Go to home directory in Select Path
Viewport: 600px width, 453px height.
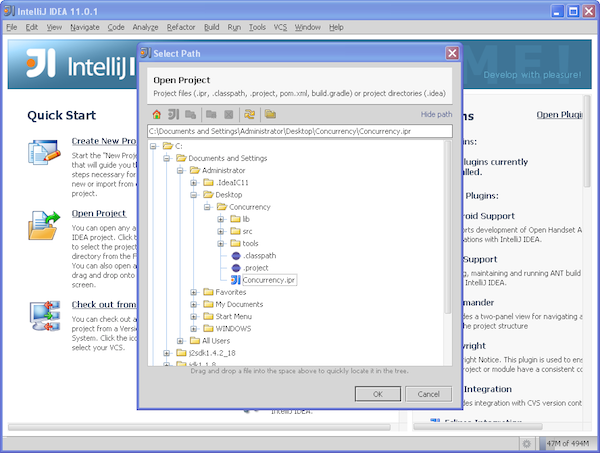157,114
